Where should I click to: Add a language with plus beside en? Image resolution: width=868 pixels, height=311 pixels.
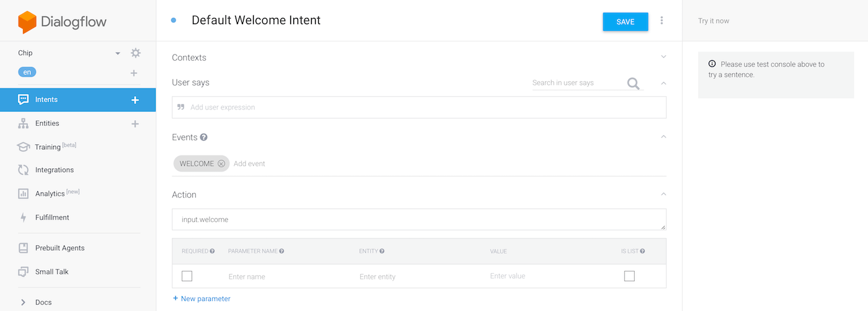point(133,73)
